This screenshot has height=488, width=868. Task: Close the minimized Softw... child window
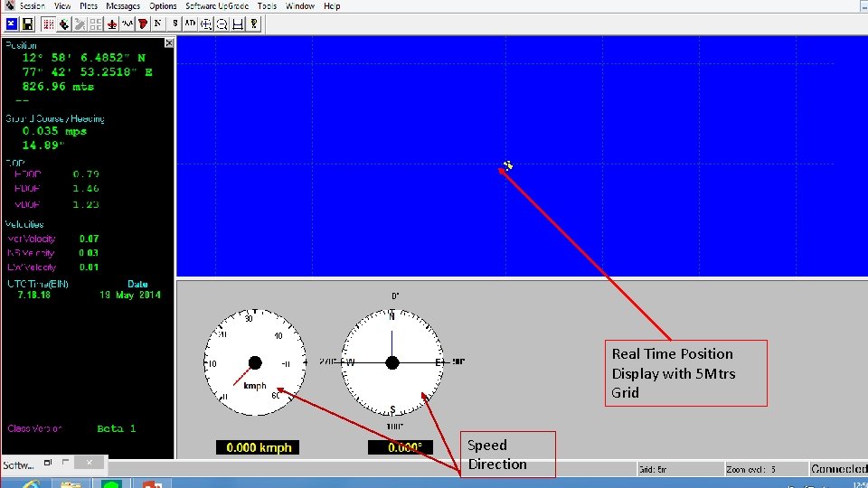click(90, 463)
